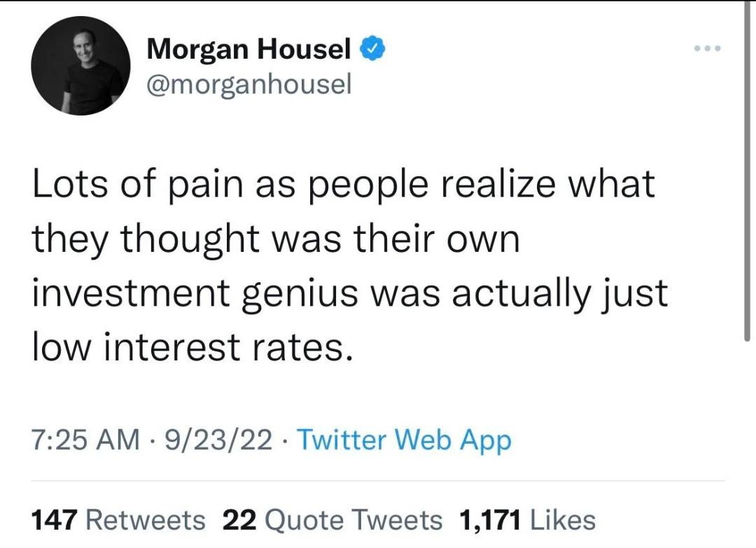Screen dimensions: 756x548
Task: Click the 22 quote count number
Action: click(x=239, y=520)
